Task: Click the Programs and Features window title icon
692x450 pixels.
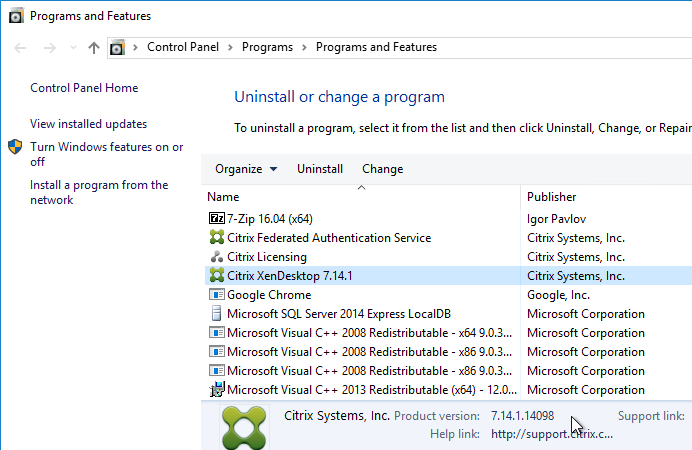Action: pyautogui.click(x=16, y=16)
